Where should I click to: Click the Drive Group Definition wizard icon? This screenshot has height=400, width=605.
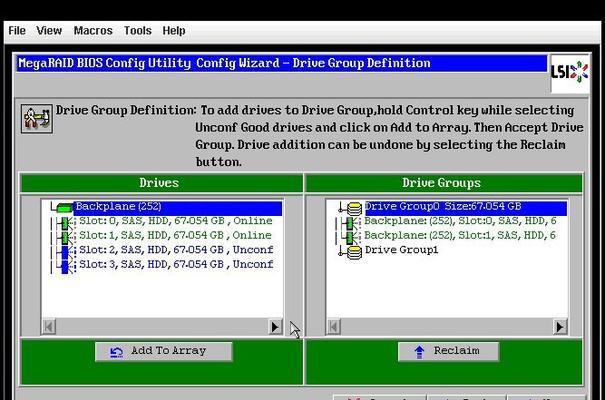37,118
